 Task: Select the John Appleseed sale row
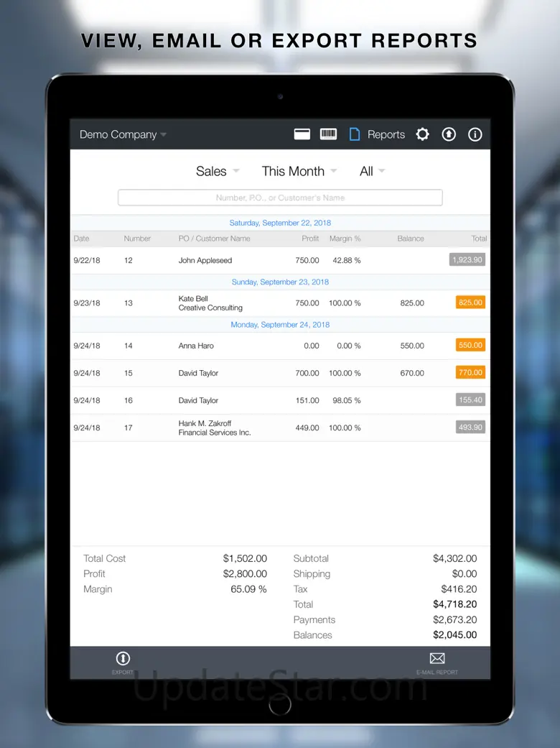pyautogui.click(x=280, y=260)
